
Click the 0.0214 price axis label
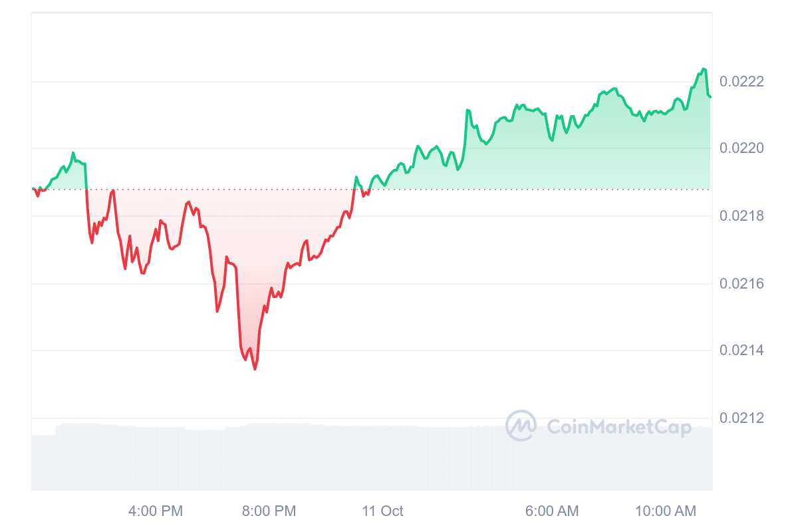742,350
